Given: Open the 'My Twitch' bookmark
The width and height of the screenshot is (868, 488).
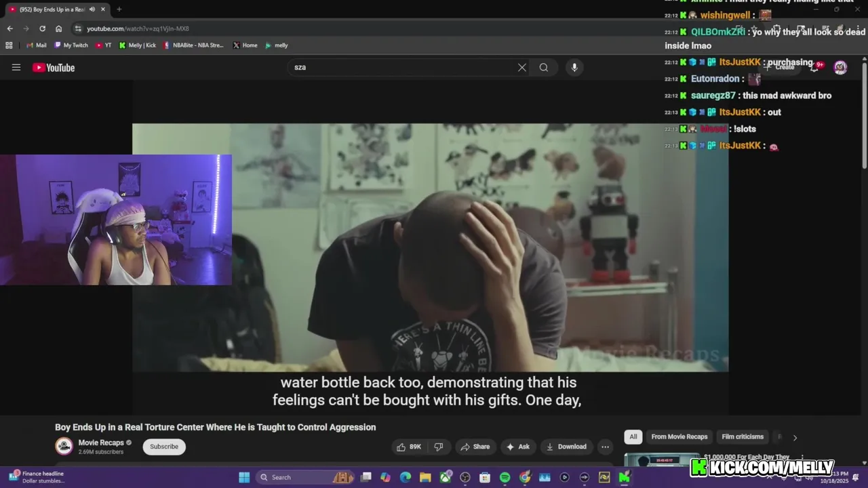Looking at the screenshot, I should pyautogui.click(x=71, y=45).
